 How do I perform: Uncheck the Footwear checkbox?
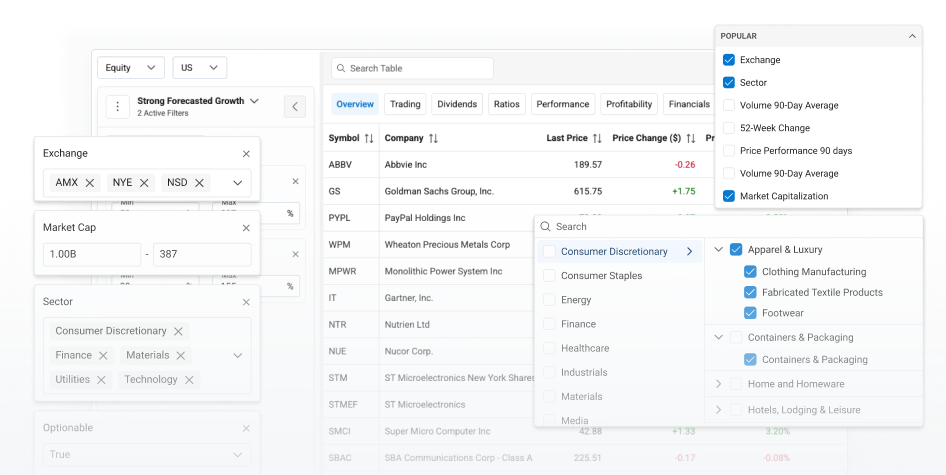pyautogui.click(x=750, y=313)
